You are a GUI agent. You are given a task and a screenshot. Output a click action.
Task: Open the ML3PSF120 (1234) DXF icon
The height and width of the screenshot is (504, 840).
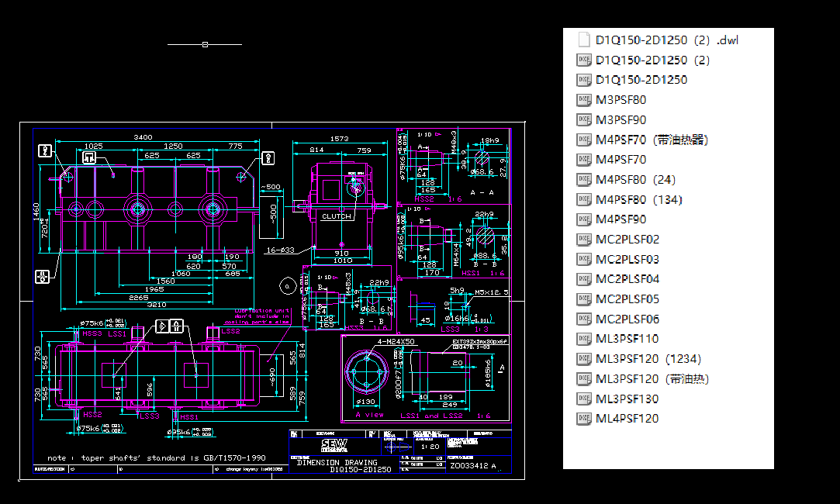(x=583, y=358)
